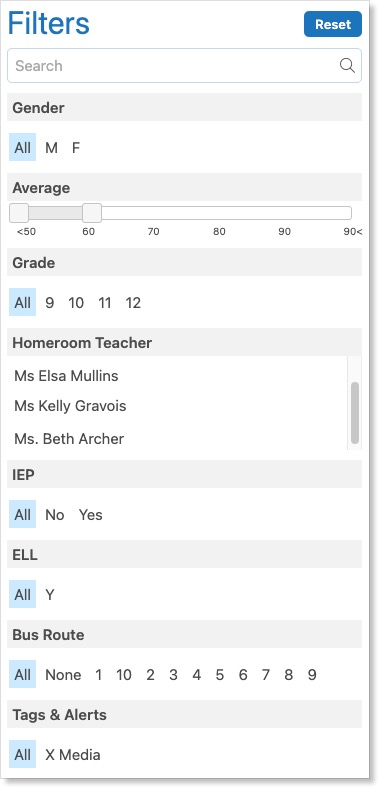Select M under Gender filter

[x=51, y=147]
